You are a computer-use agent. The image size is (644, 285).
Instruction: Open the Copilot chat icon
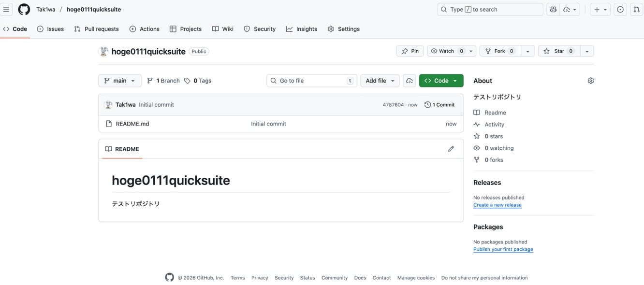(x=553, y=9)
